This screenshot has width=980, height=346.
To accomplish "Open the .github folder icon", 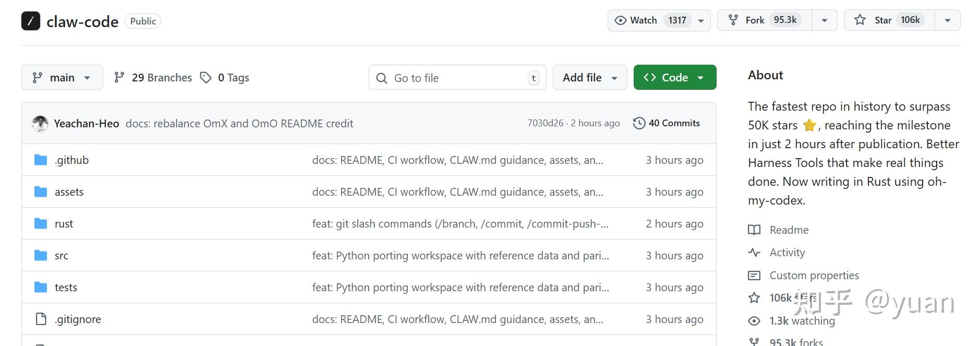I will tap(41, 160).
